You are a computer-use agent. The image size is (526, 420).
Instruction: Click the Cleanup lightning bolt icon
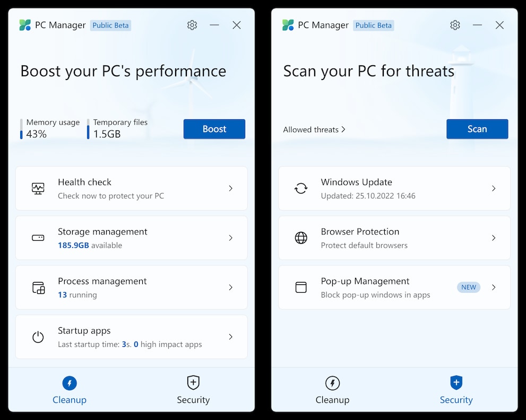70,383
